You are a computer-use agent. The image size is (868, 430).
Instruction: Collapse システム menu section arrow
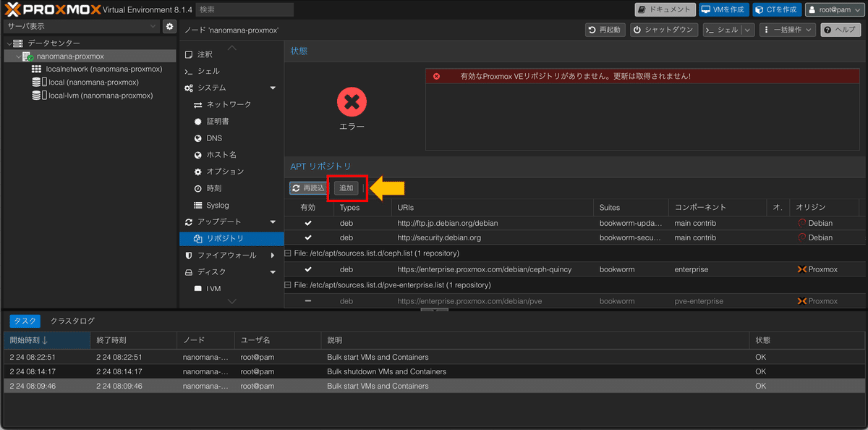point(273,88)
